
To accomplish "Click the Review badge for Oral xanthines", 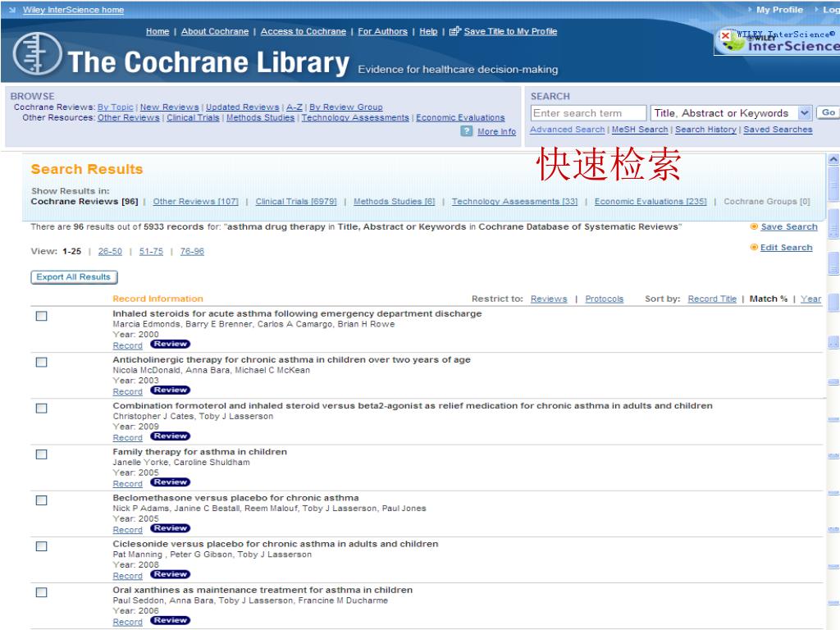I will [171, 620].
